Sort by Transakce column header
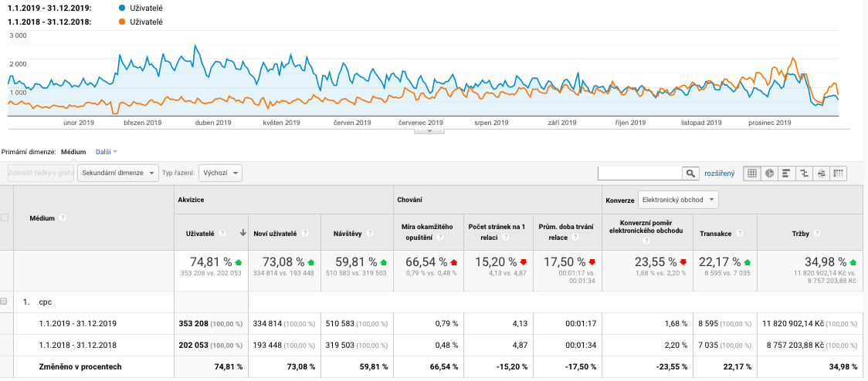The image size is (868, 381). coord(714,234)
